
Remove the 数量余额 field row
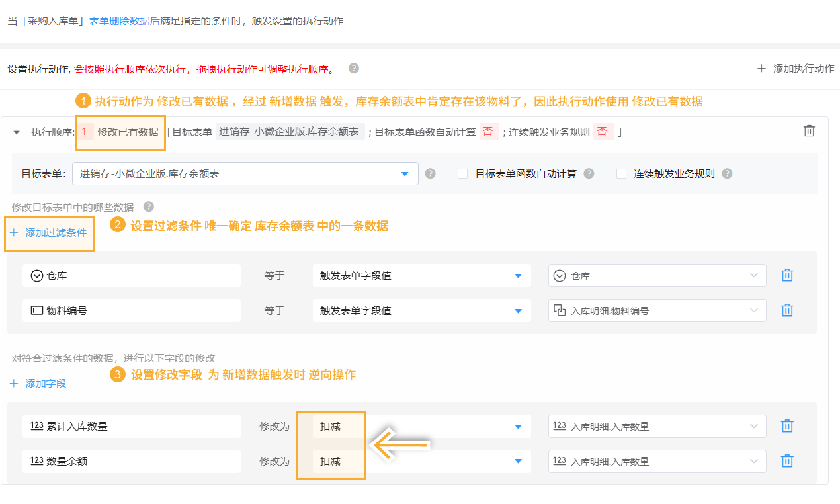tap(787, 460)
